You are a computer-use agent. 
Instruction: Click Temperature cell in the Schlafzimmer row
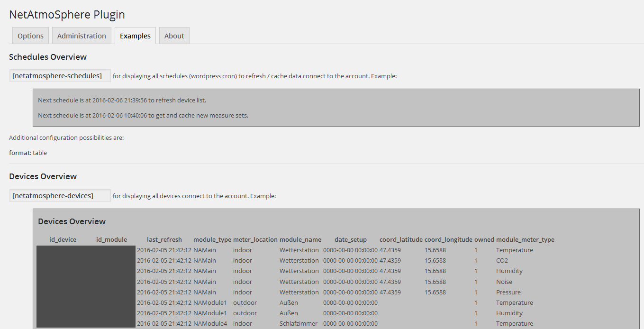pyautogui.click(x=515, y=323)
